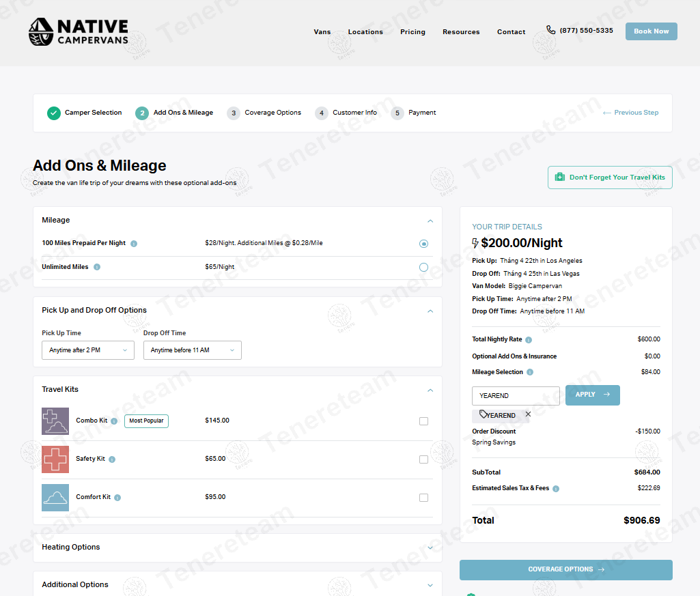The height and width of the screenshot is (596, 700).
Task: Click info icon next to Unlimited Miles
Action: [97, 267]
